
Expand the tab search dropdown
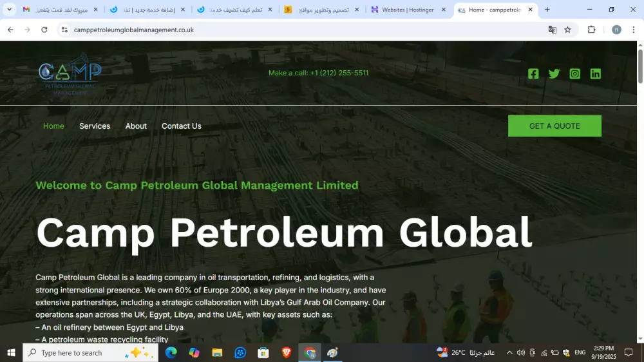click(x=9, y=10)
